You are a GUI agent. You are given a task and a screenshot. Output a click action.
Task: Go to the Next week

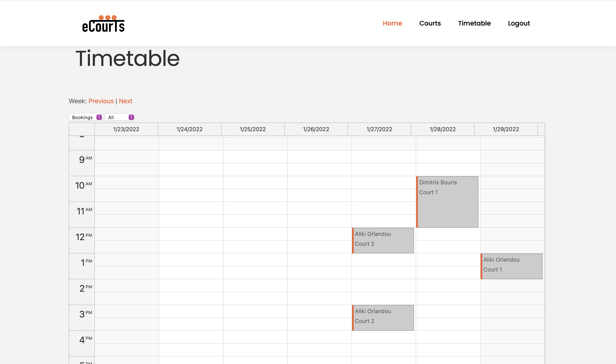coord(125,101)
